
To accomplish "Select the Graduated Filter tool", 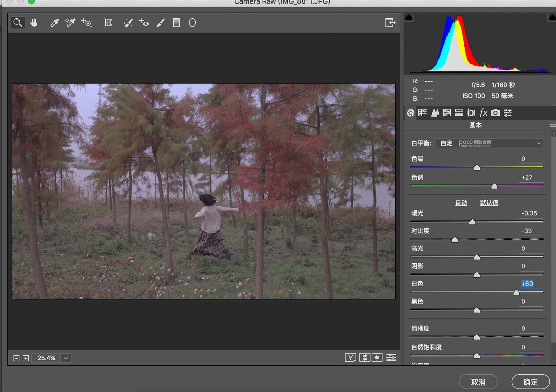I will [x=176, y=23].
